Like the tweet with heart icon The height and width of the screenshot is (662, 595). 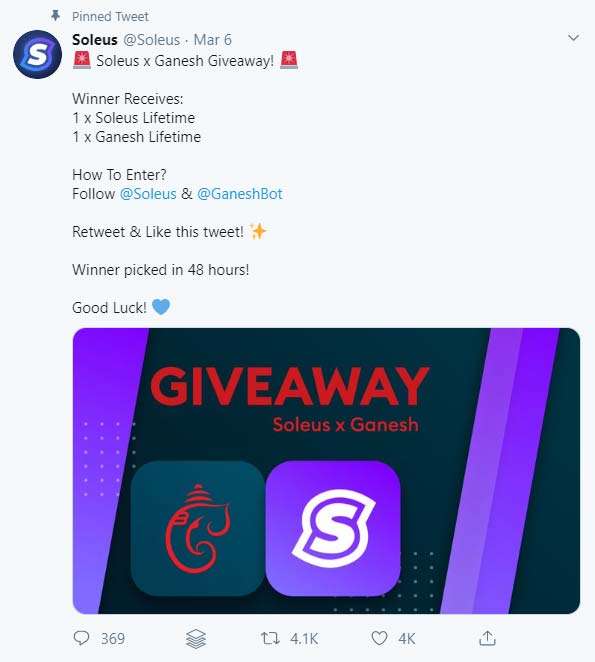point(379,638)
